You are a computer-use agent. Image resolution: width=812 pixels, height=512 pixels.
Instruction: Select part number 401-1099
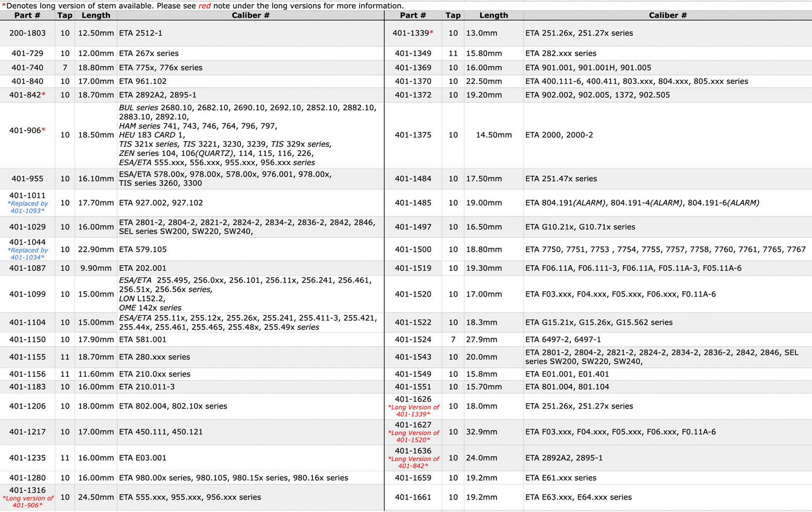(x=28, y=294)
